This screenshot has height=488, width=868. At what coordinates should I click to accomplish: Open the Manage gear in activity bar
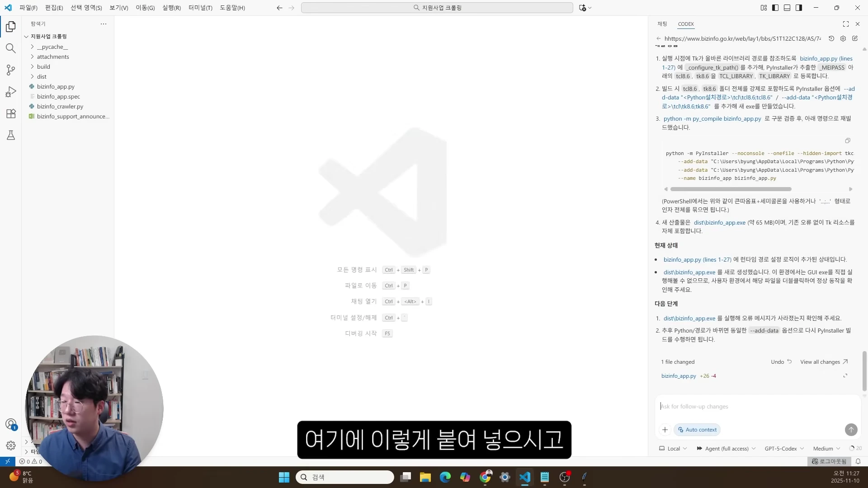11,446
